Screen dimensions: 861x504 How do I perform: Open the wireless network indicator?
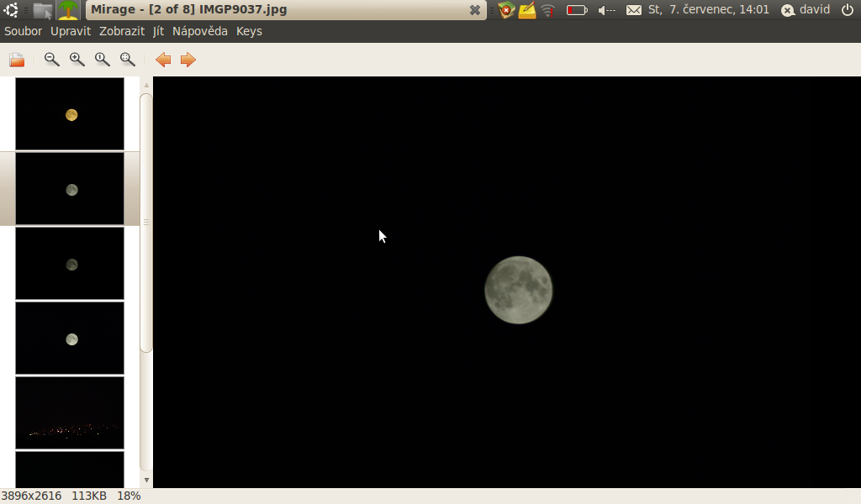click(548, 10)
